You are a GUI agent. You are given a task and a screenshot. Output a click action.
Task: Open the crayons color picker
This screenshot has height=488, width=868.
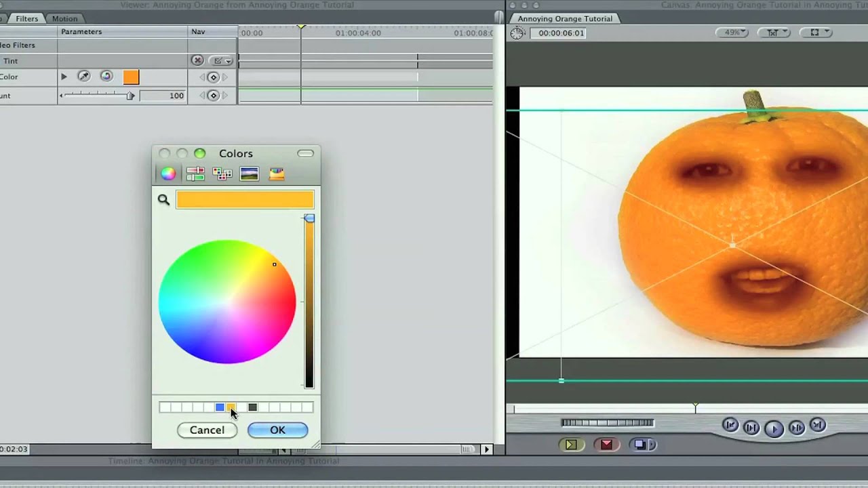(277, 174)
